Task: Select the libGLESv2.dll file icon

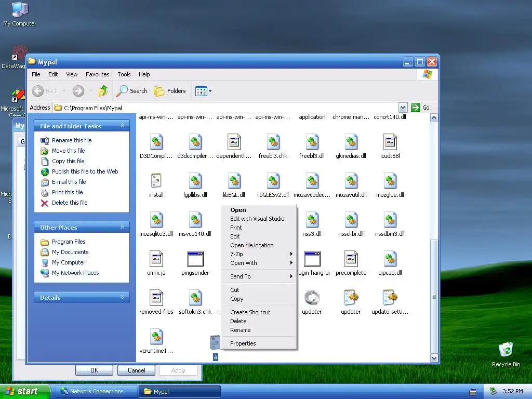Action: [273, 181]
